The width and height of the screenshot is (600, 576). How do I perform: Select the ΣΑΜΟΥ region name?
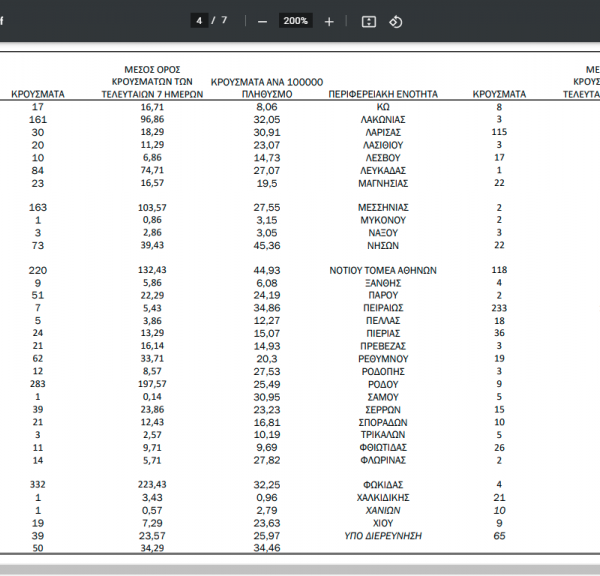pyautogui.click(x=383, y=397)
